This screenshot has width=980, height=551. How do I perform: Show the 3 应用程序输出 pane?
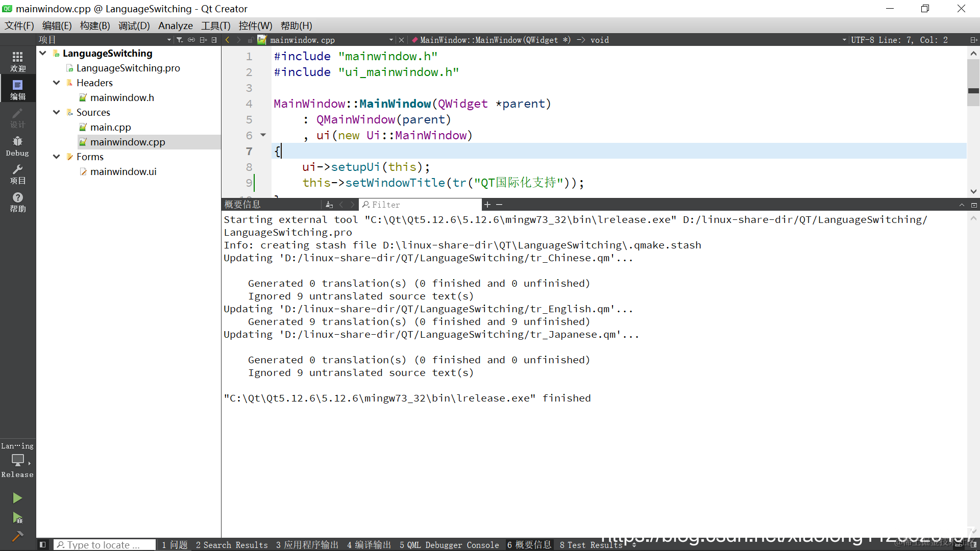coord(307,545)
